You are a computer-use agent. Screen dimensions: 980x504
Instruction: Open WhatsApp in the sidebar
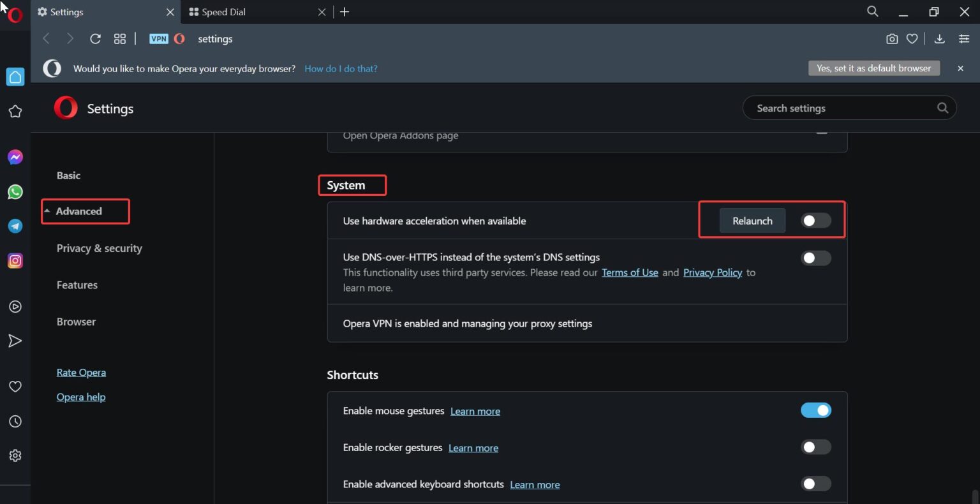15,191
